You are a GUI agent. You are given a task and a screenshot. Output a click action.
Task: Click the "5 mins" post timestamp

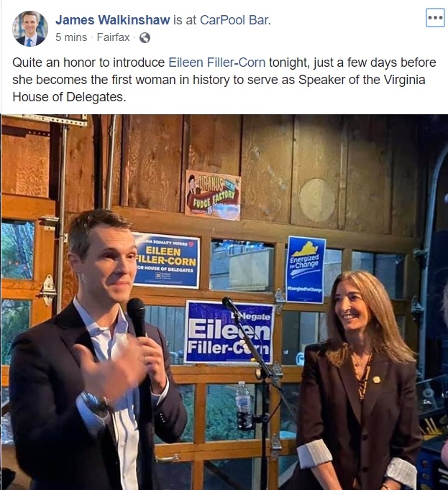tap(71, 37)
